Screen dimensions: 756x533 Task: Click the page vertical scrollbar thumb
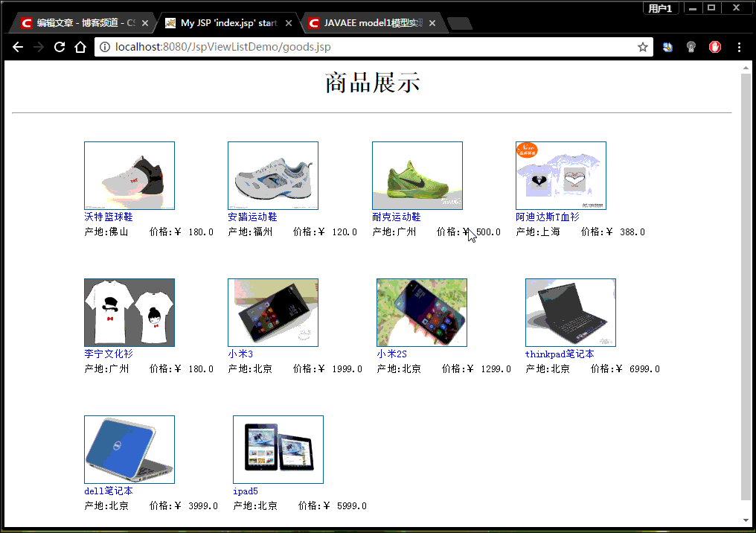[x=746, y=287]
